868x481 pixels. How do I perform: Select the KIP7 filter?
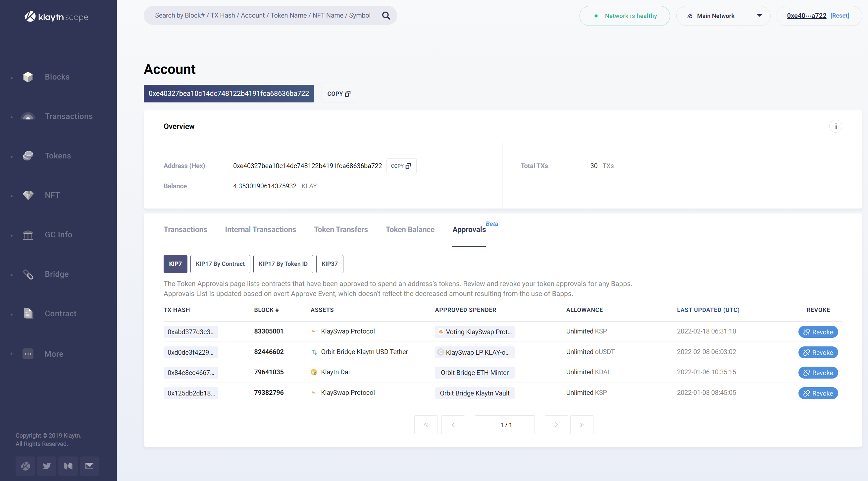pos(175,264)
